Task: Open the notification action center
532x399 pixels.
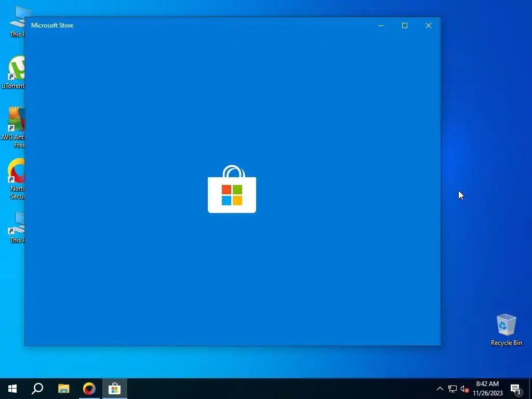Action: (x=516, y=389)
